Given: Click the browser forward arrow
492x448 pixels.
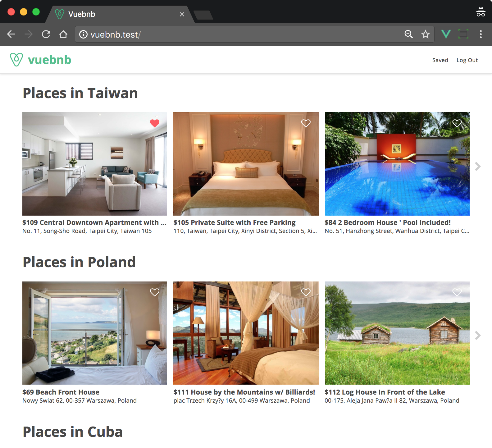Looking at the screenshot, I should tap(29, 34).
